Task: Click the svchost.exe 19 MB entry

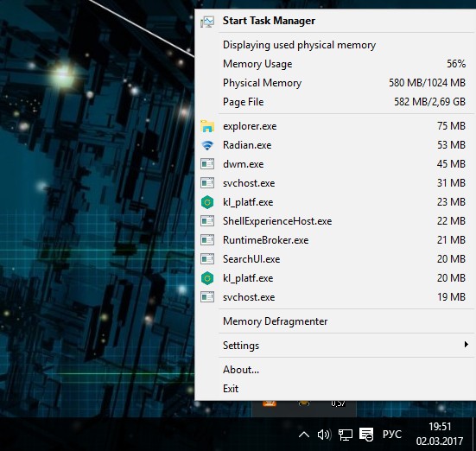Action: tap(335, 297)
